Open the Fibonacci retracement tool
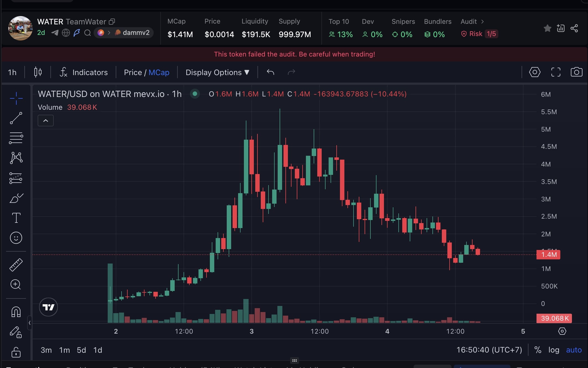The image size is (588, 368). [x=16, y=138]
